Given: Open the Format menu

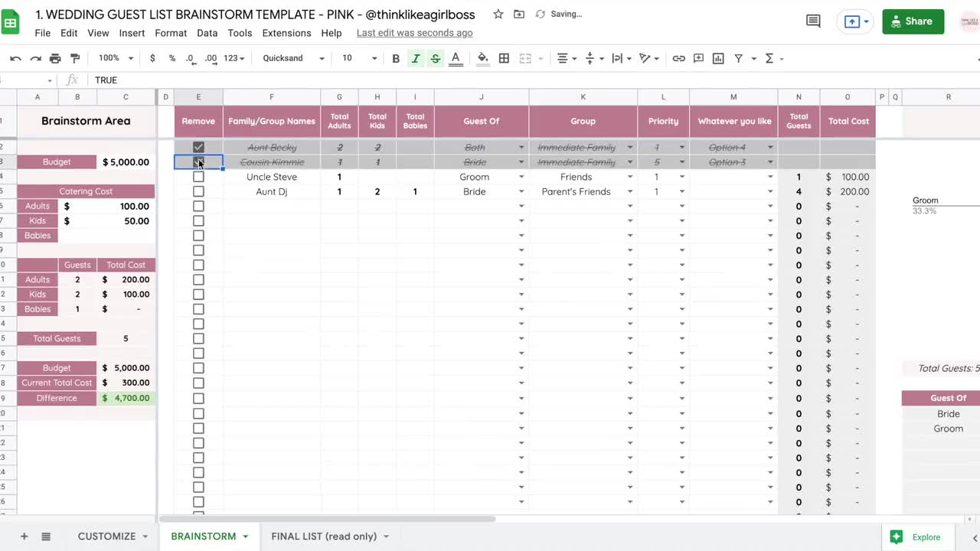Looking at the screenshot, I should (171, 33).
